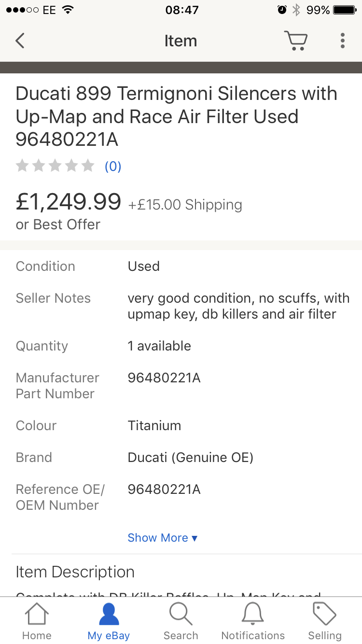Screen dimensions: 362x644
Task: Tap the Wi-Fi signal icon
Action: pyautogui.click(x=68, y=10)
